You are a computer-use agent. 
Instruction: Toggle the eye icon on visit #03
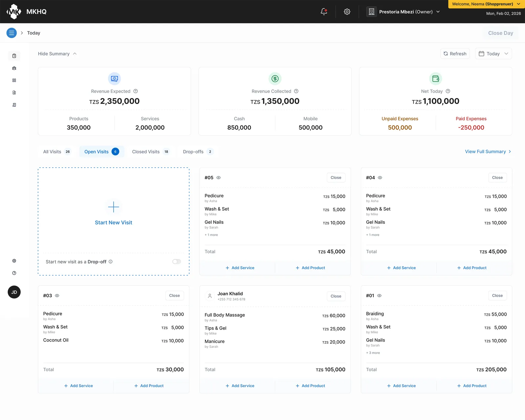pyautogui.click(x=57, y=296)
